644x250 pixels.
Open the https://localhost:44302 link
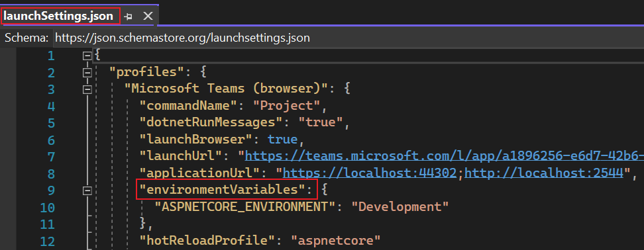370,173
